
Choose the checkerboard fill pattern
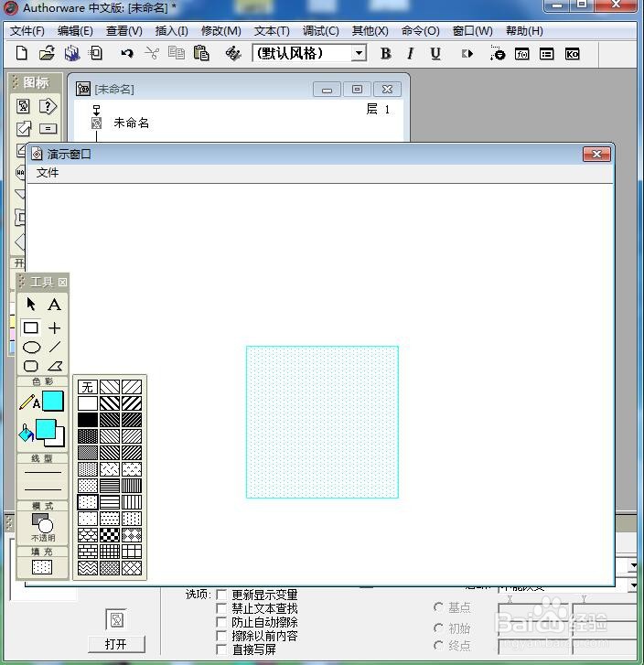point(110,535)
